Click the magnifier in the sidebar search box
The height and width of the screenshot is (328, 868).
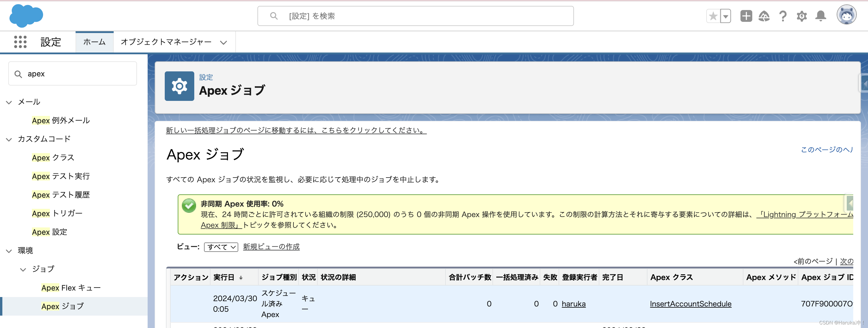pyautogui.click(x=19, y=73)
